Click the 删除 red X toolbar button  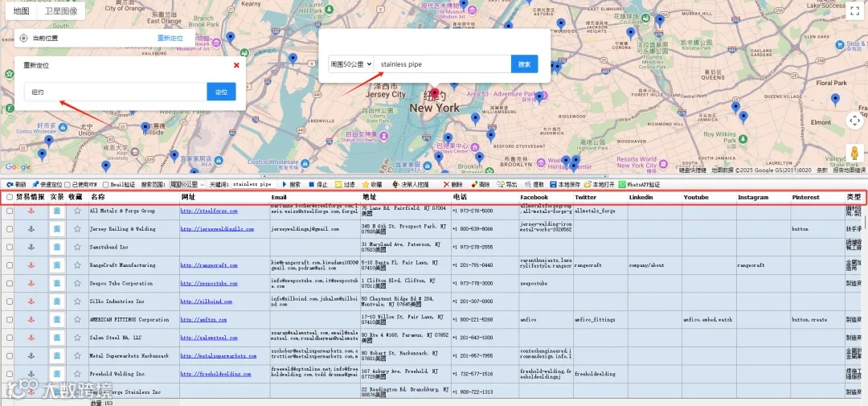coord(452,184)
